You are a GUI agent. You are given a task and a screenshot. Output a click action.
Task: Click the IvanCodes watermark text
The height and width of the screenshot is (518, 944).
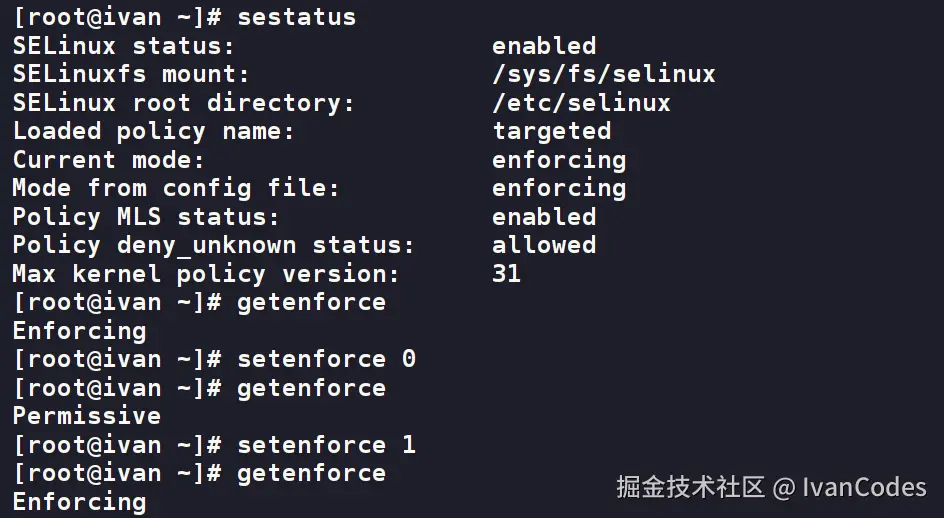864,487
